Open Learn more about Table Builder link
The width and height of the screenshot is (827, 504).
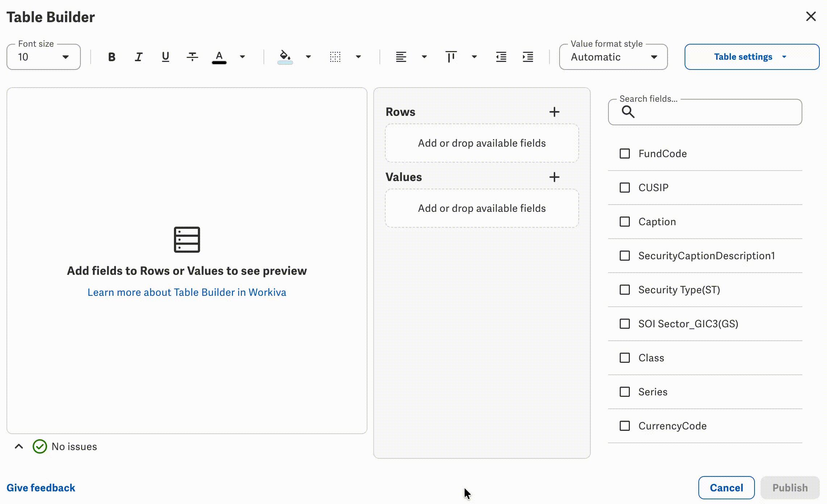click(187, 292)
